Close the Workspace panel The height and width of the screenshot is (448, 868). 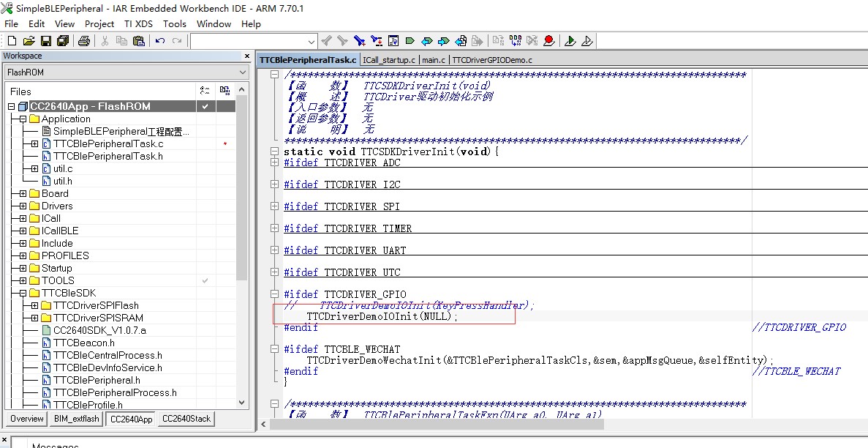coord(247,56)
